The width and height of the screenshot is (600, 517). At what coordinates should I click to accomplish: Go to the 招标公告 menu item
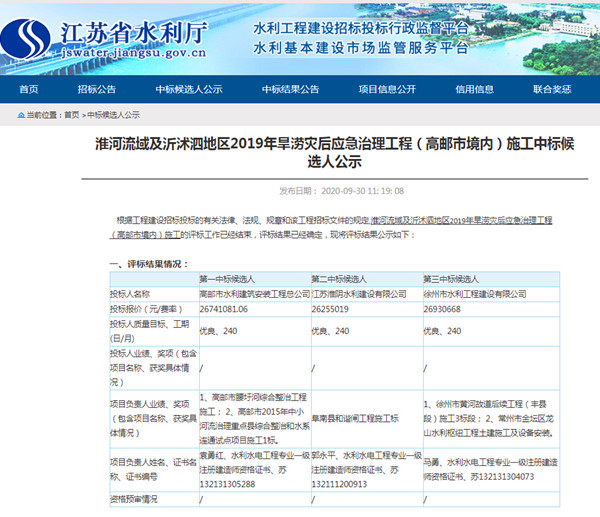click(96, 89)
